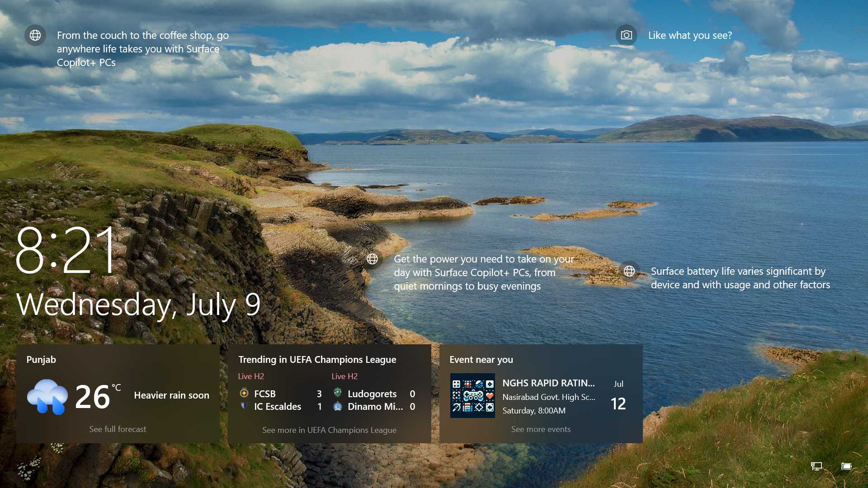868x488 pixels.
Task: Select the IC Escaldes team name
Action: (277, 406)
